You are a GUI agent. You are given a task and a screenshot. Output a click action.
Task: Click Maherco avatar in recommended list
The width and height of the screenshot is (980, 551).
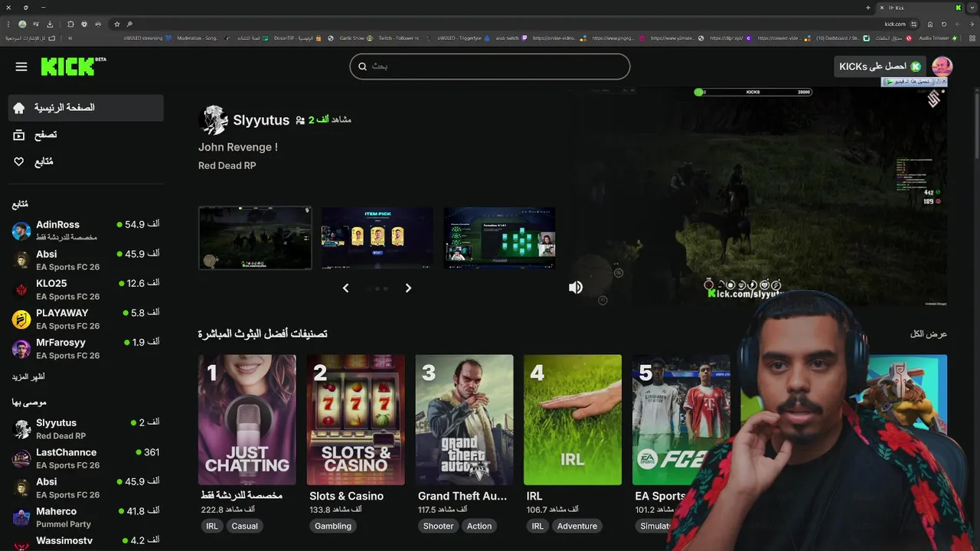(x=21, y=517)
